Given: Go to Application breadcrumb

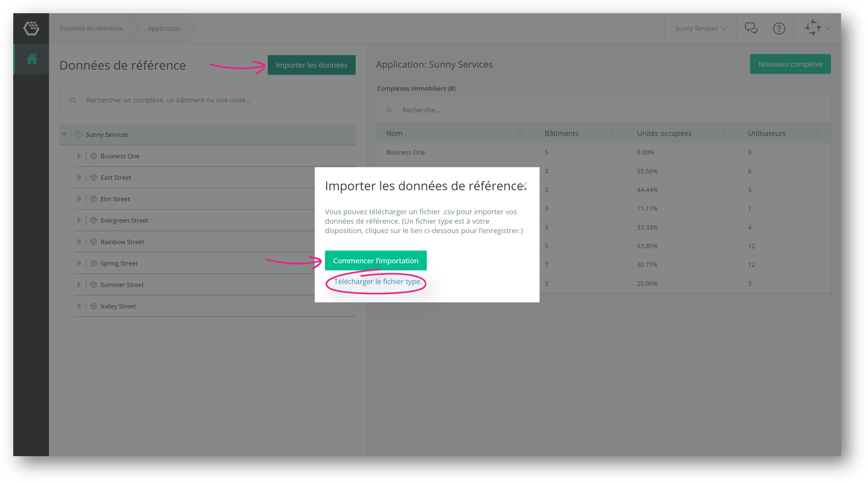Looking at the screenshot, I should [x=164, y=28].
